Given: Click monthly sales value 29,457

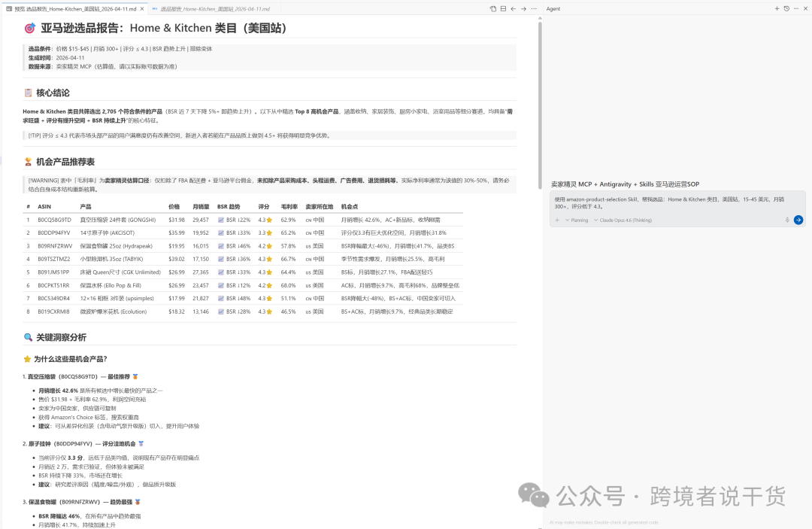Looking at the screenshot, I should [201, 220].
